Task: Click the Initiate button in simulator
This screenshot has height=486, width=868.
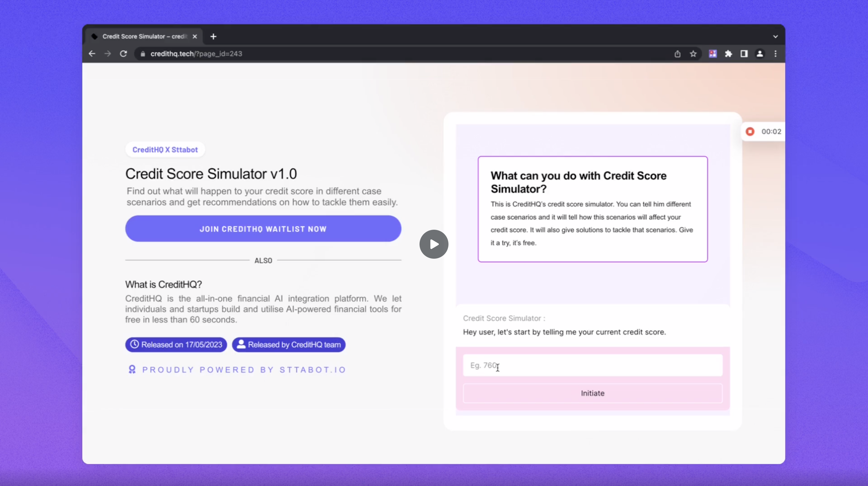Action: pyautogui.click(x=592, y=393)
